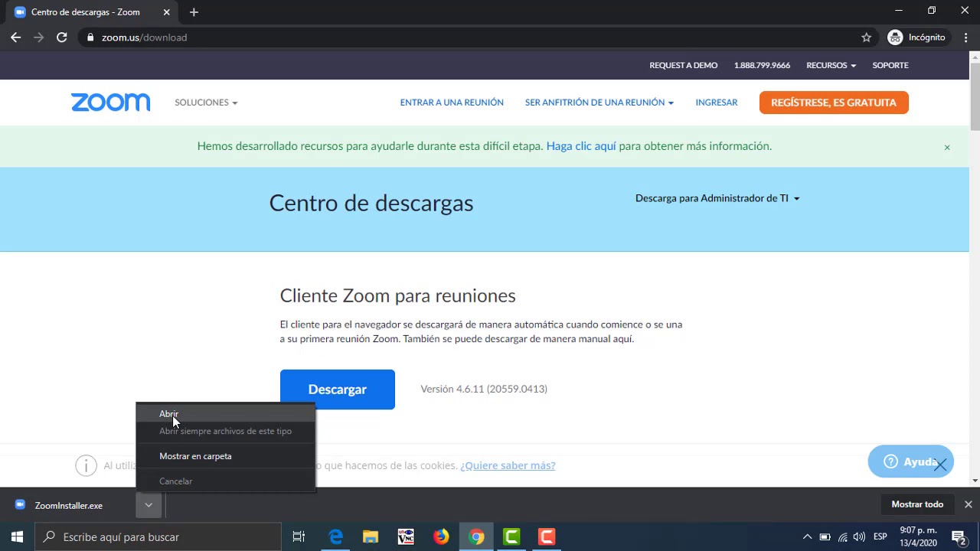The image size is (980, 551).
Task: View site padlock security info
Action: [x=90, y=37]
